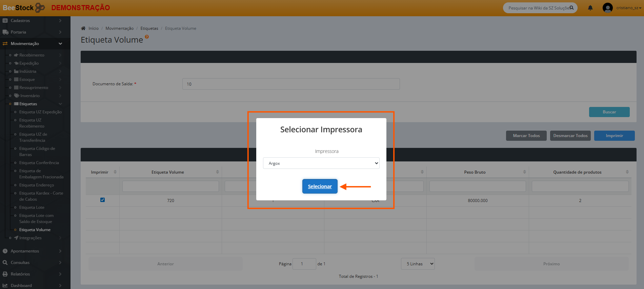The width and height of the screenshot is (644, 289).
Task: Click the Relatórios printer icon in sidebar
Action: coord(5,274)
